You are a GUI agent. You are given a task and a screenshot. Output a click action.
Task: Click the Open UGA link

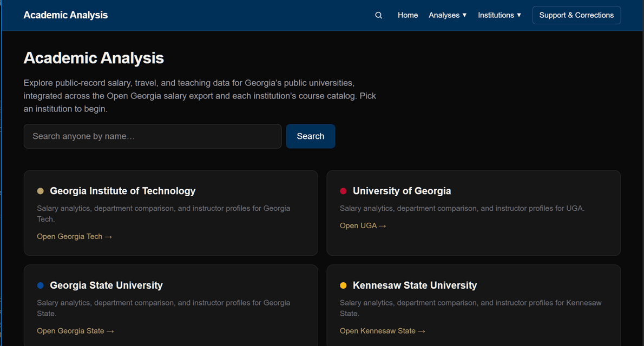tap(363, 226)
